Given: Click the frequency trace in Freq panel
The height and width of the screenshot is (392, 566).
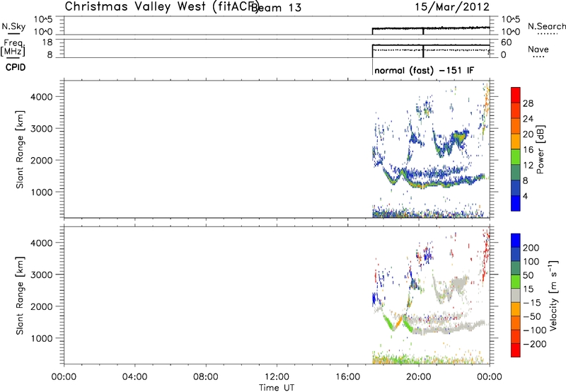Looking at the screenshot, I should (x=431, y=45).
